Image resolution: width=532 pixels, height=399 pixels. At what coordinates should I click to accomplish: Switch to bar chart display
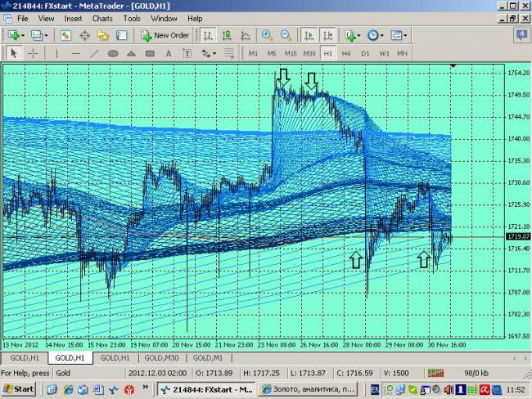pyautogui.click(x=208, y=35)
